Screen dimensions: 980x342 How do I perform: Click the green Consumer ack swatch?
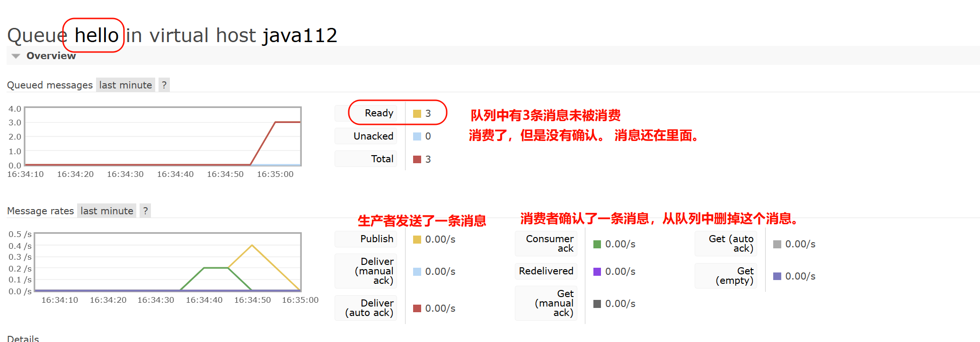[597, 244]
